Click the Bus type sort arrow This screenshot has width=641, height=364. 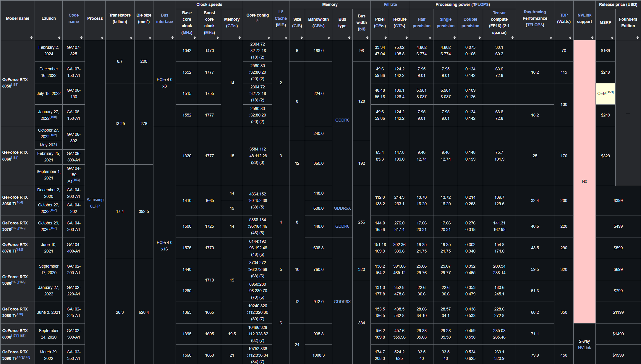click(349, 38)
